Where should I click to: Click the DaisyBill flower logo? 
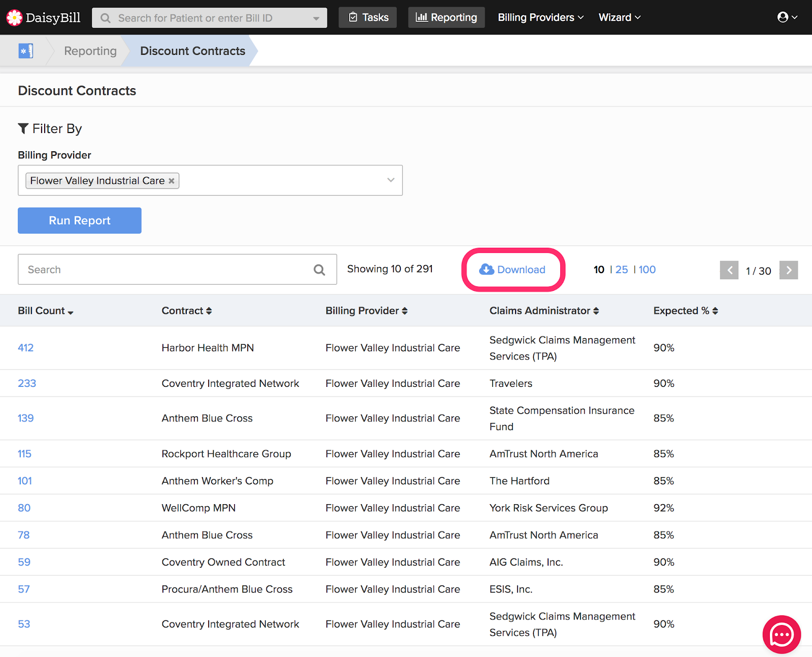14,17
